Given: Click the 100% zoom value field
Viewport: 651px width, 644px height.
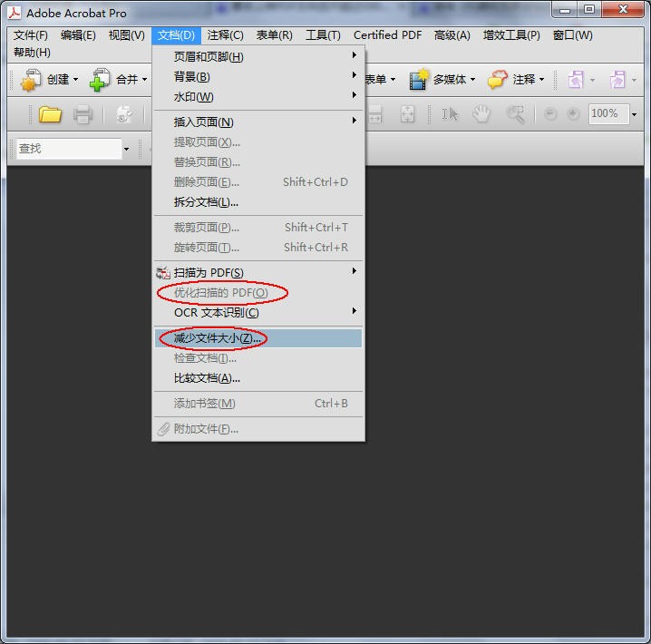Looking at the screenshot, I should tap(608, 113).
